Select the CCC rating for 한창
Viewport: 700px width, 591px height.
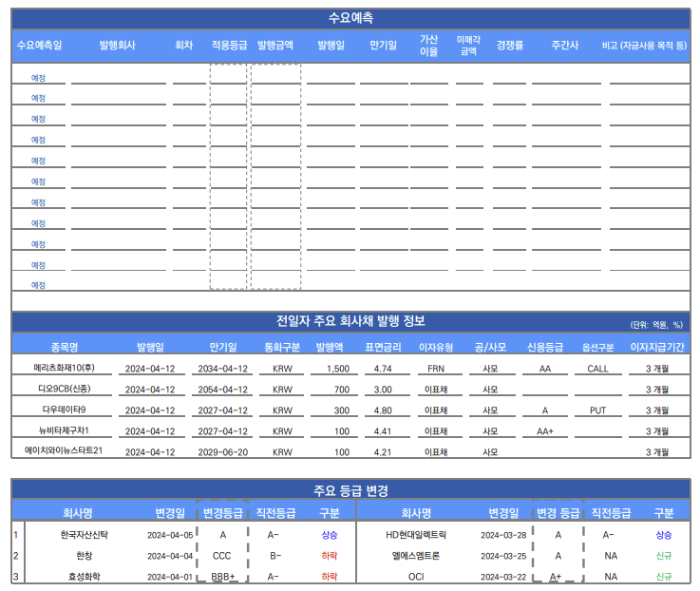tap(222, 556)
